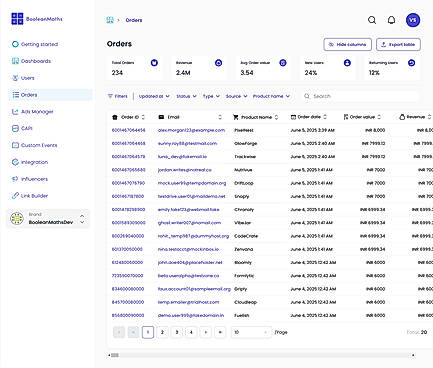This screenshot has height=368, width=433.
Task: Click the Hide columns button
Action: 347,44
